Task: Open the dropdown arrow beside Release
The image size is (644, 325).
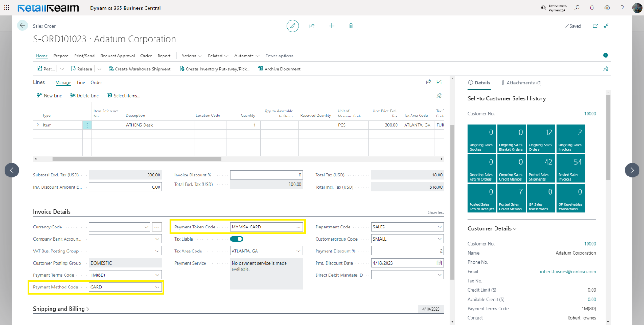Action: (x=99, y=69)
